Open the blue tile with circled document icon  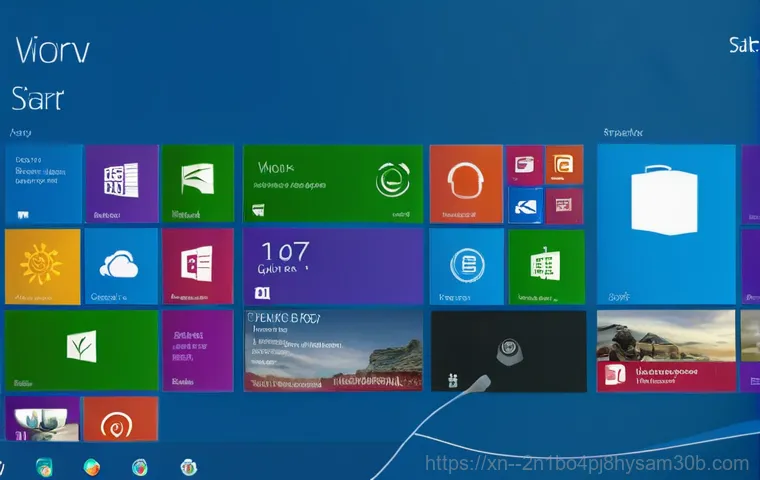[466, 267]
